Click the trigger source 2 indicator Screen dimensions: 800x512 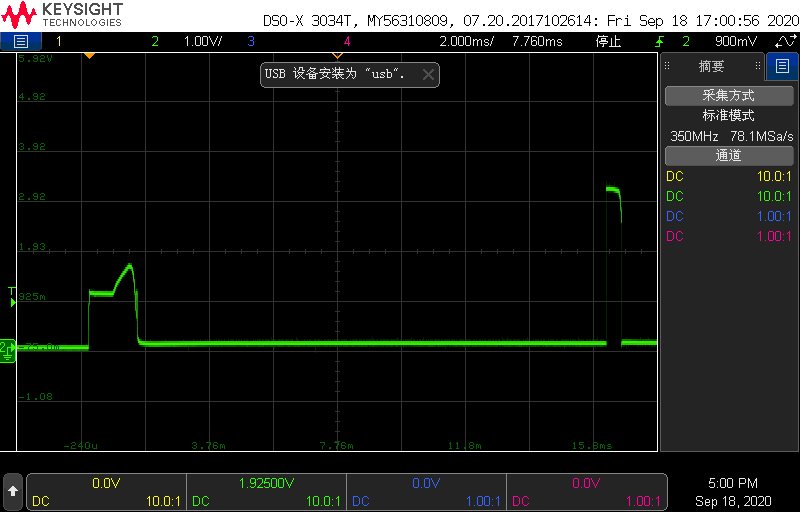[x=686, y=41]
